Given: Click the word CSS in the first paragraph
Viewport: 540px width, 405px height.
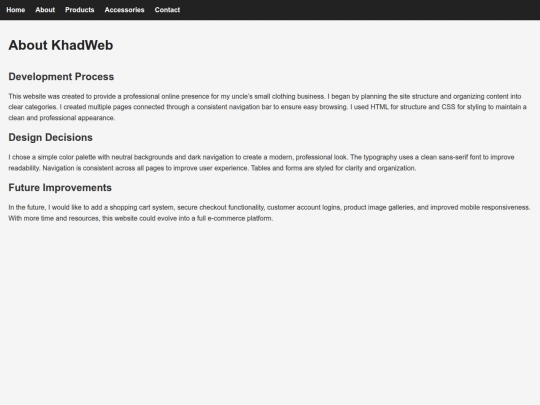Looking at the screenshot, I should coord(448,107).
